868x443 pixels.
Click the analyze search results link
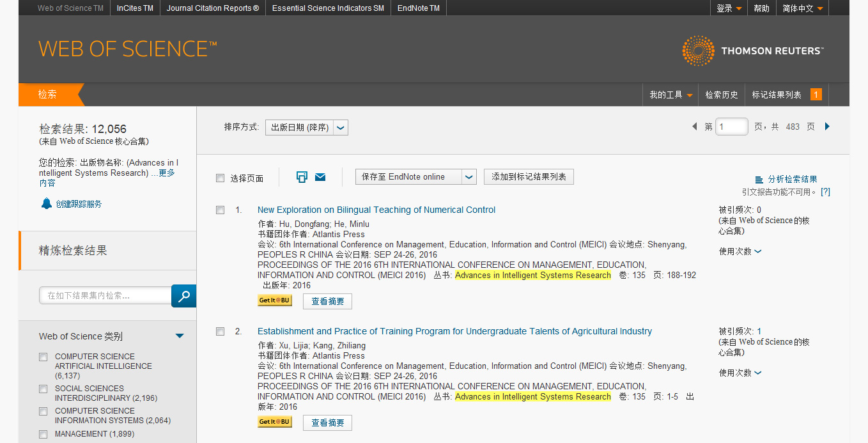point(793,180)
